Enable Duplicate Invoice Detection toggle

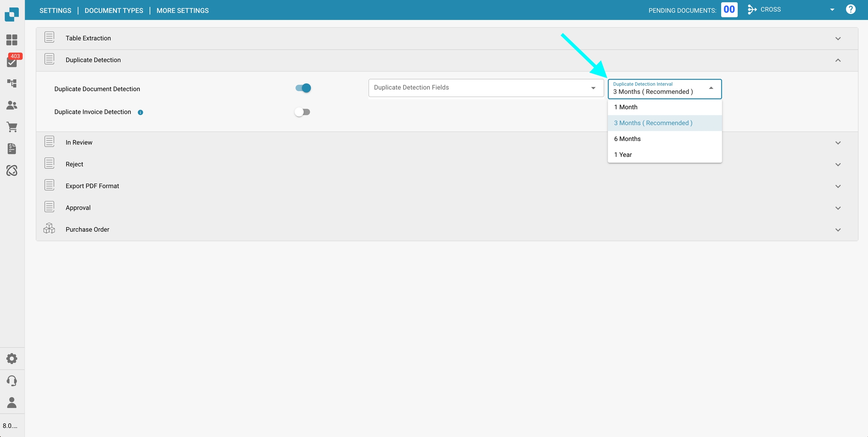point(302,112)
